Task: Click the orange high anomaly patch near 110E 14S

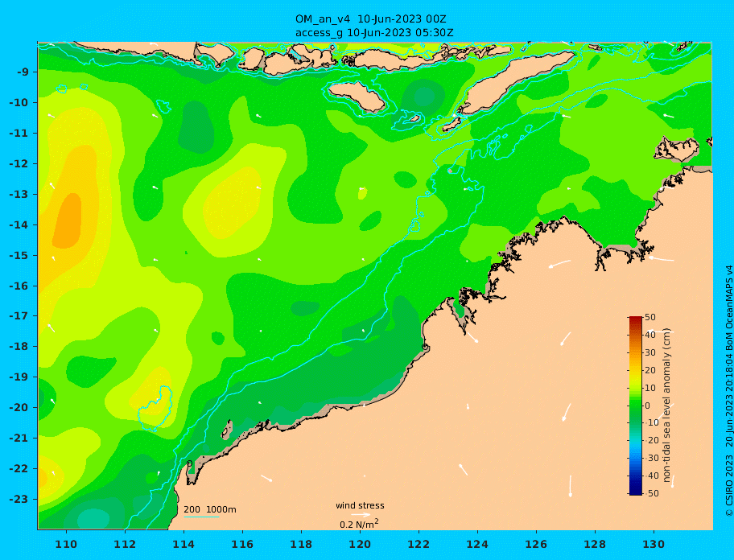Action: coord(67,220)
